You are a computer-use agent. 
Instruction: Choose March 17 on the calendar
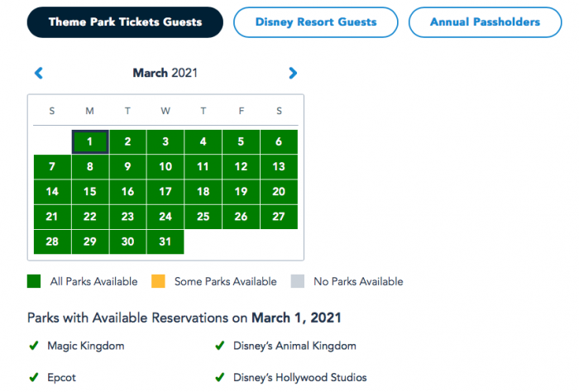[x=165, y=192]
